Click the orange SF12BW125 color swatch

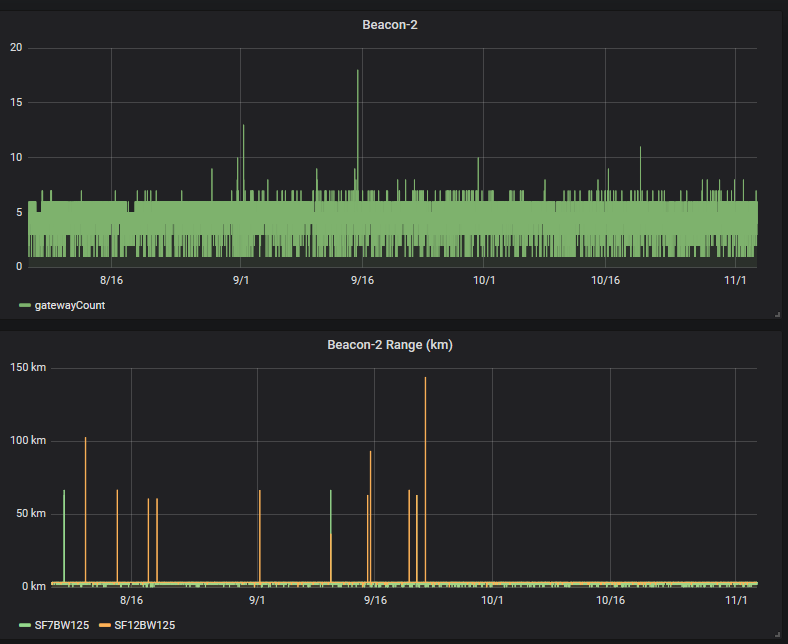coord(105,625)
